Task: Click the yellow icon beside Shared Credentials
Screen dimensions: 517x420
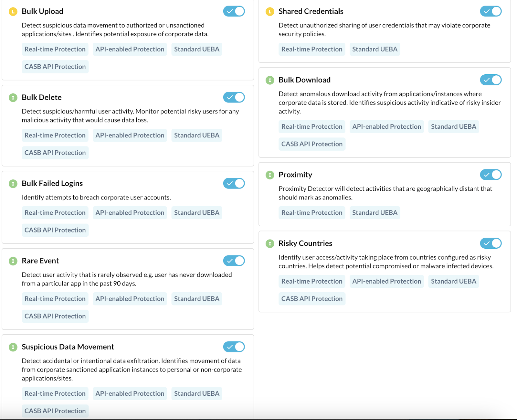Action: coord(270,12)
